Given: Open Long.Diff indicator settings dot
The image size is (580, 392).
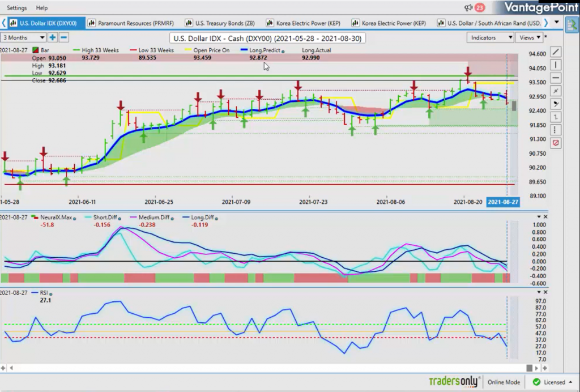Looking at the screenshot, I should tap(216, 219).
